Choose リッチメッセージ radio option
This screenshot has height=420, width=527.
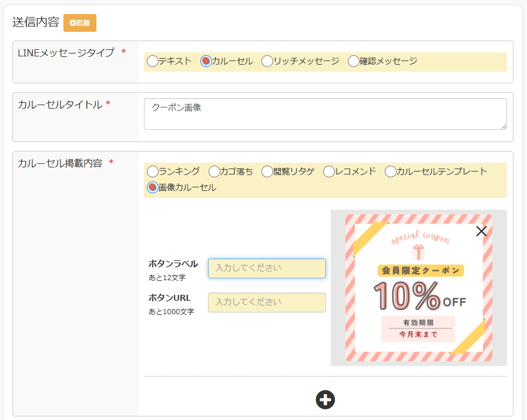tap(267, 61)
